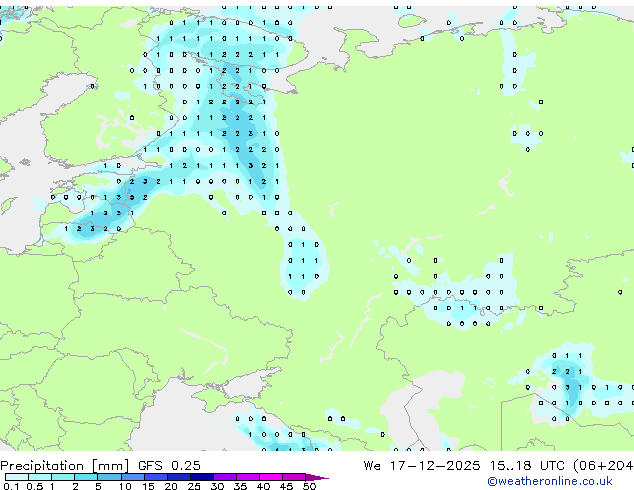634x490 pixels.
Task: Click the legend swatch between 15 and 20
Action: pyautogui.click(x=155, y=477)
